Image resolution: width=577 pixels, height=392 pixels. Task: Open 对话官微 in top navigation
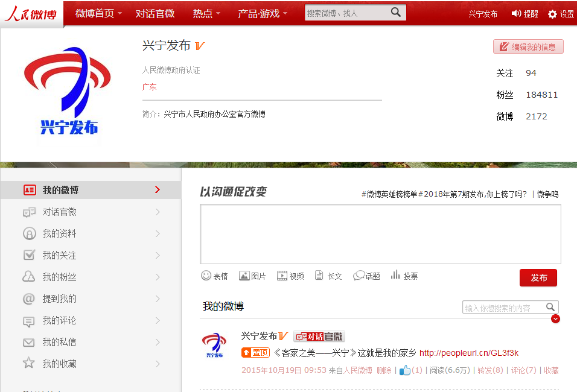pos(155,14)
